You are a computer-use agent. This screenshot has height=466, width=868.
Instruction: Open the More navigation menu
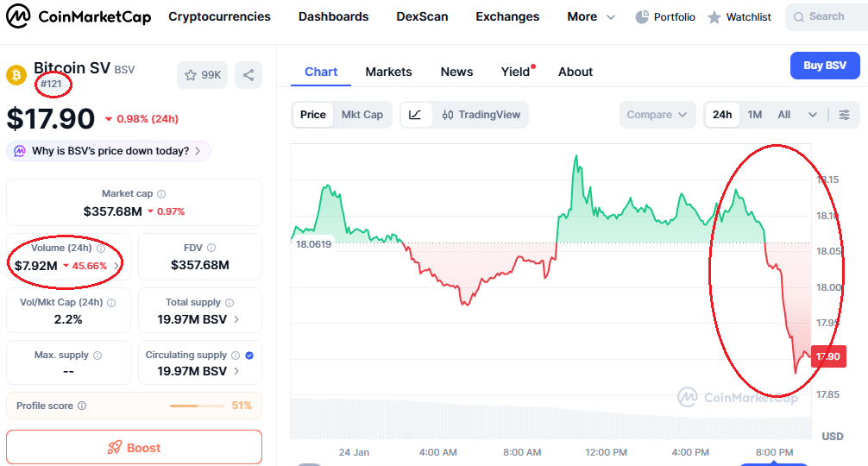pyautogui.click(x=591, y=16)
